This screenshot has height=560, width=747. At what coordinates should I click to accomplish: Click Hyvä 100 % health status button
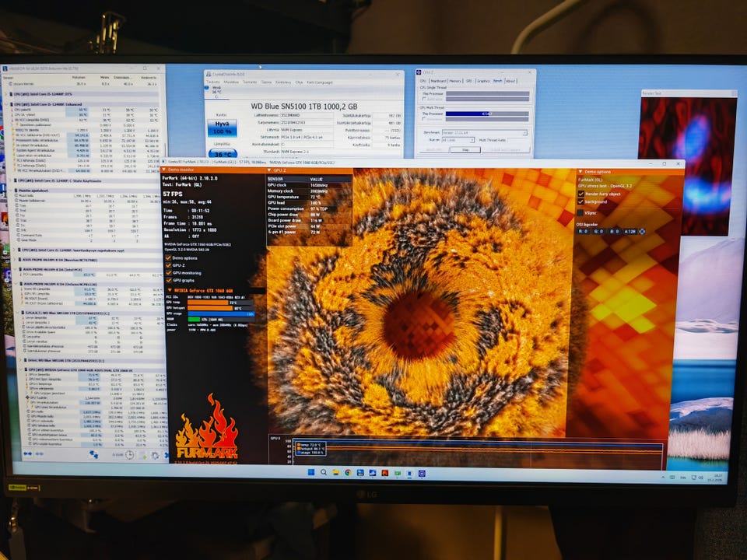223,128
